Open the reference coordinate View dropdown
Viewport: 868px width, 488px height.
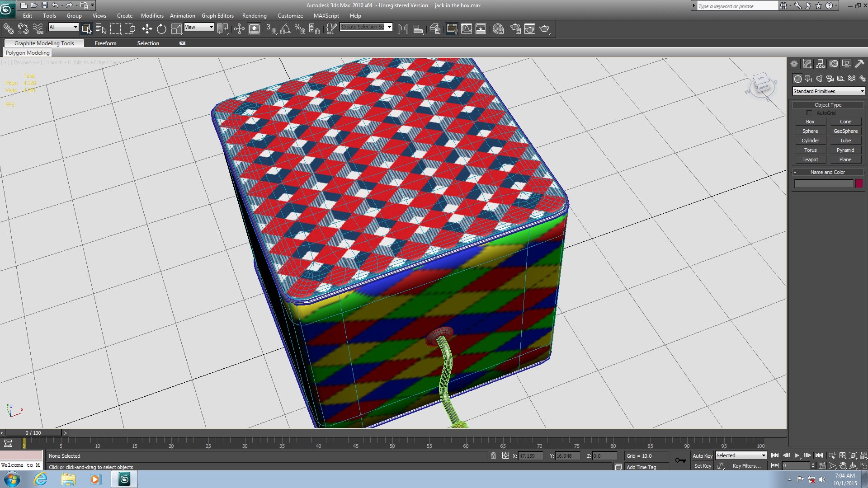[199, 27]
